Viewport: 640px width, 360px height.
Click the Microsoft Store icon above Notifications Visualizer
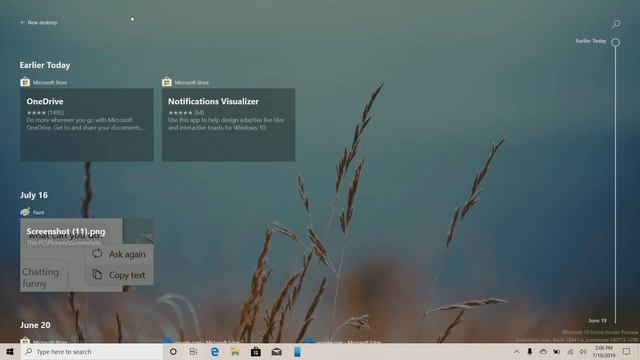pyautogui.click(x=167, y=82)
